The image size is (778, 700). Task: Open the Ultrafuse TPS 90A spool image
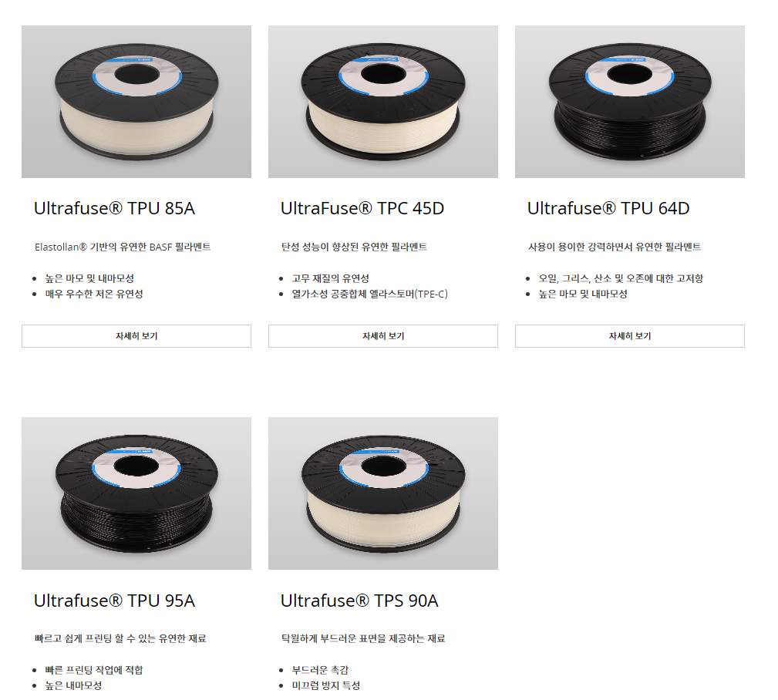(383, 493)
